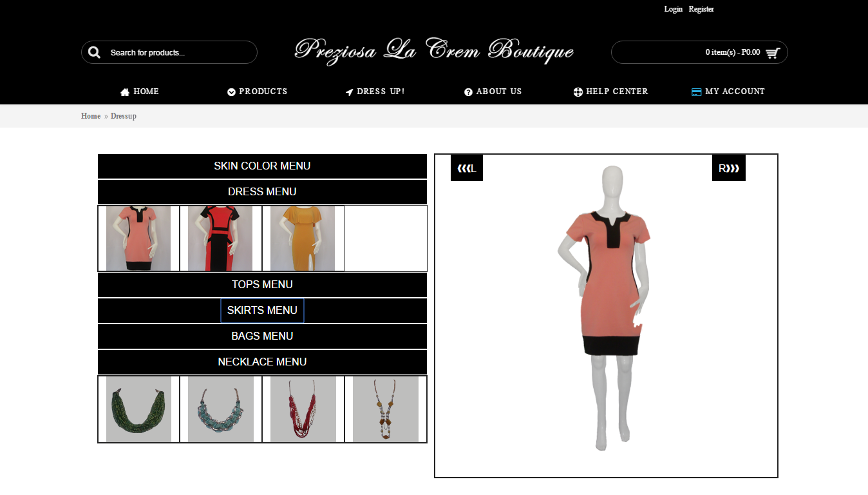Select the green beaded necklace thumbnail

coord(138,409)
